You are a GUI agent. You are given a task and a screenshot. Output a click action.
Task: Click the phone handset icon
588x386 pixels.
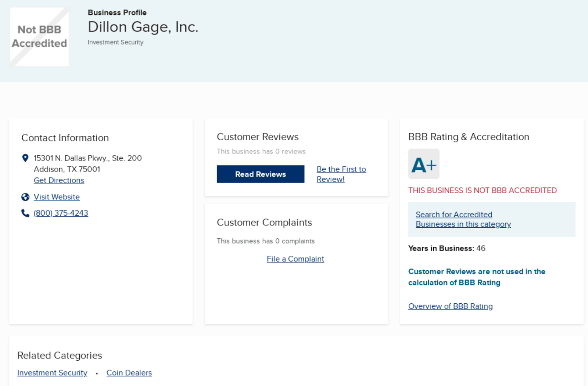tap(25, 213)
